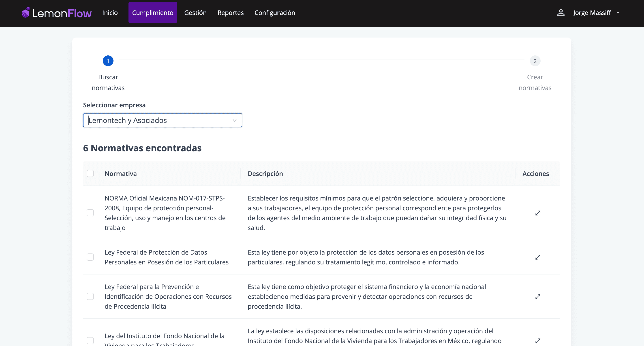
Task: Click the LemonFlow logo icon
Action: [26, 13]
